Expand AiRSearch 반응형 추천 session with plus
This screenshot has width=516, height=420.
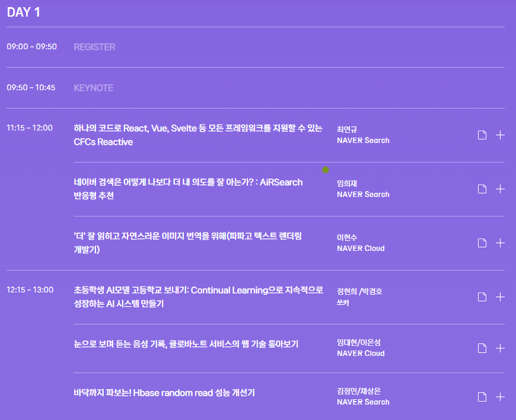(500, 189)
